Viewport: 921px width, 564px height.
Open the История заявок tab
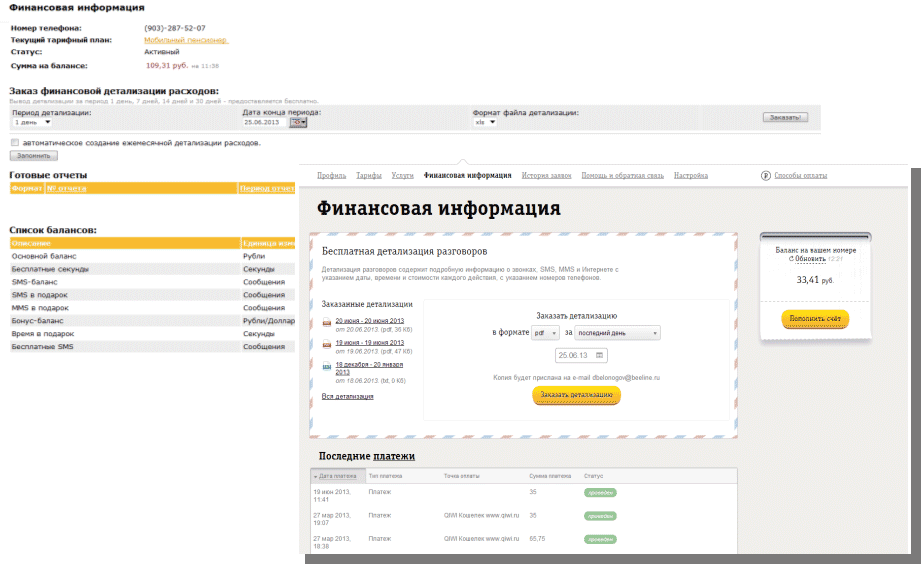(546, 176)
